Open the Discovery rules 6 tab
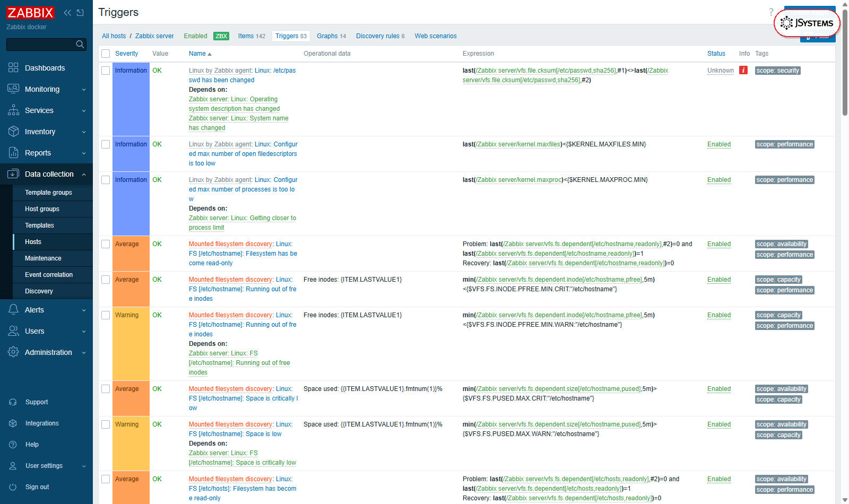The image size is (849, 504). click(380, 36)
